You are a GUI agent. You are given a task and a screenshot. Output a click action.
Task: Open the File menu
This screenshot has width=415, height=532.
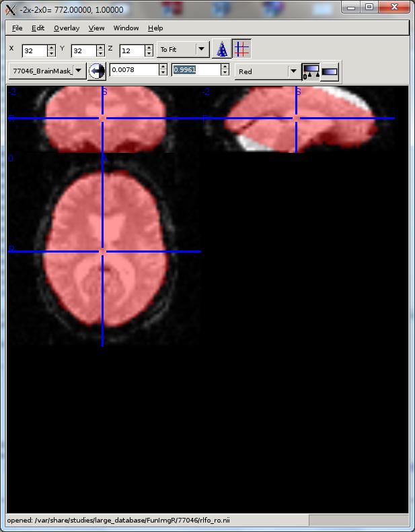pyautogui.click(x=17, y=28)
